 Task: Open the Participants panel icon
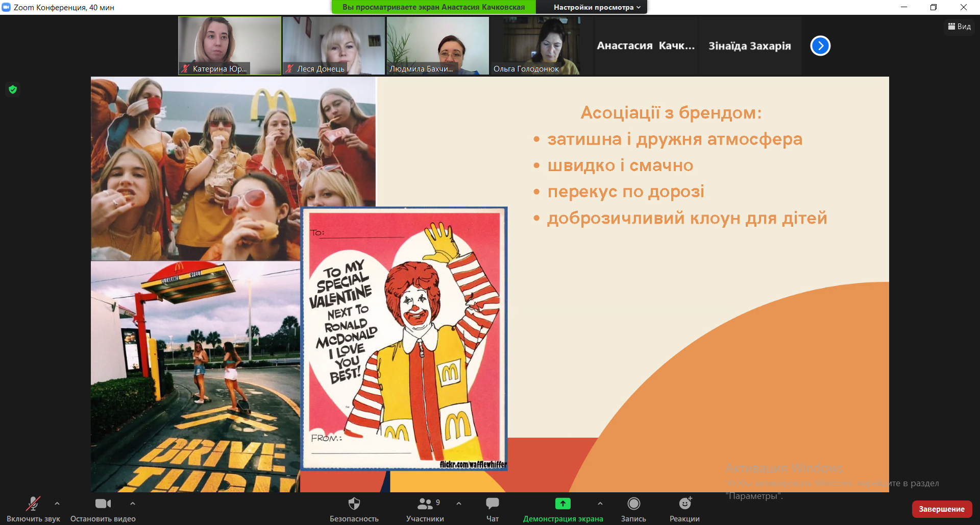point(425,504)
